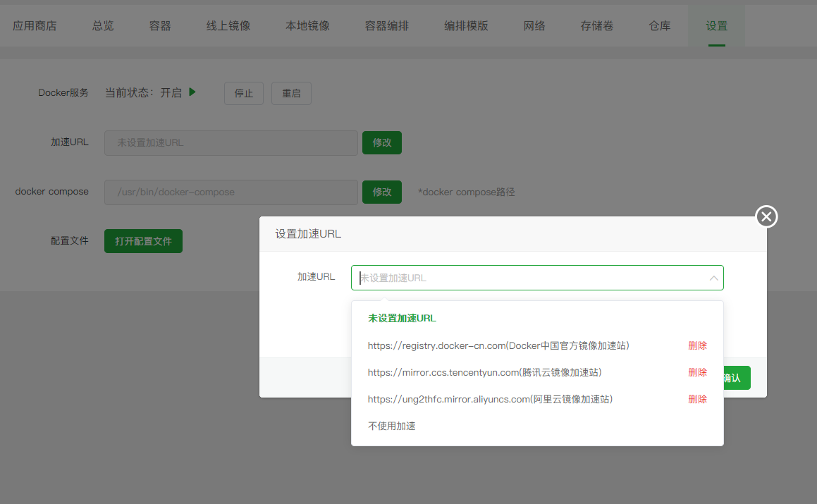Click 修改 next to docker compose path
Image resolution: width=817 pixels, height=504 pixels.
tap(382, 192)
